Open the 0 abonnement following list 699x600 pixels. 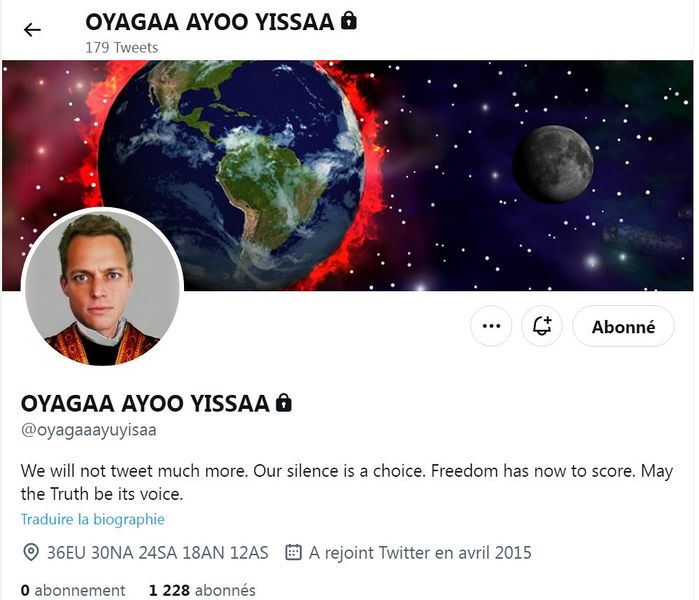pos(73,590)
